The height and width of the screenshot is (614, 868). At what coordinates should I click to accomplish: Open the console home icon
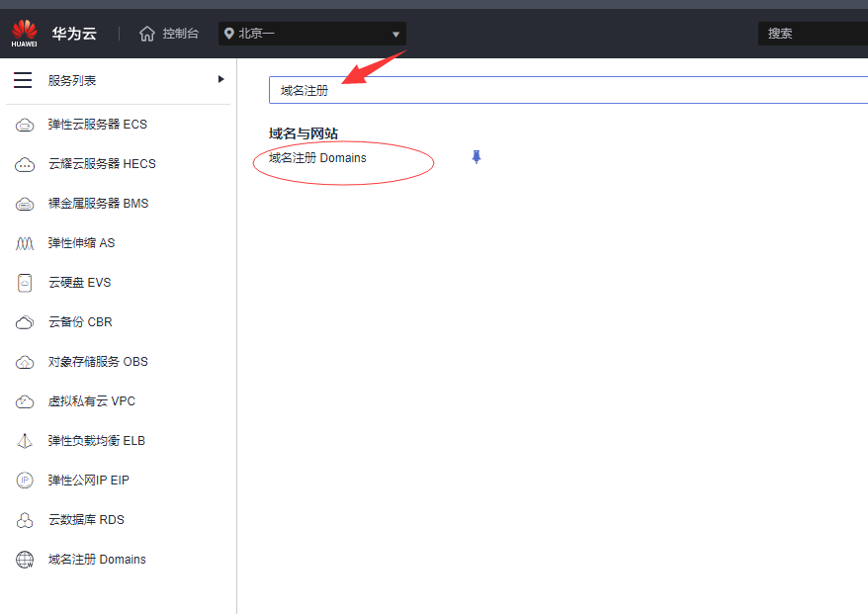click(x=146, y=34)
